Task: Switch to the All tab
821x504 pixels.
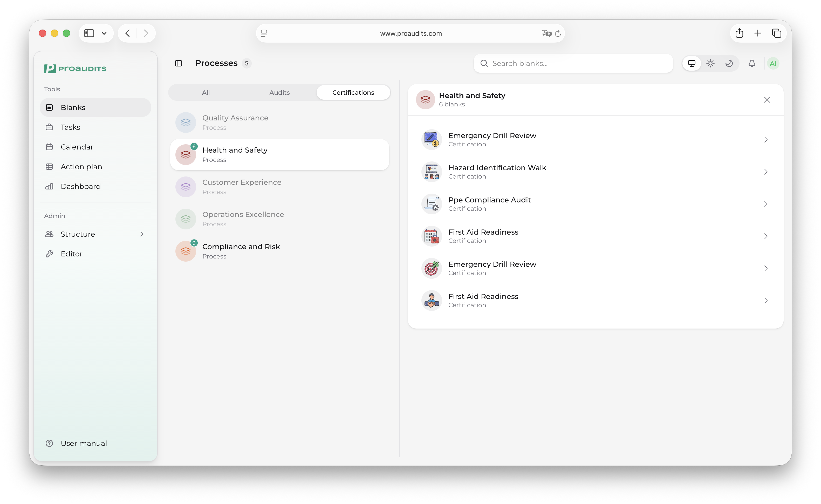Action: [206, 92]
